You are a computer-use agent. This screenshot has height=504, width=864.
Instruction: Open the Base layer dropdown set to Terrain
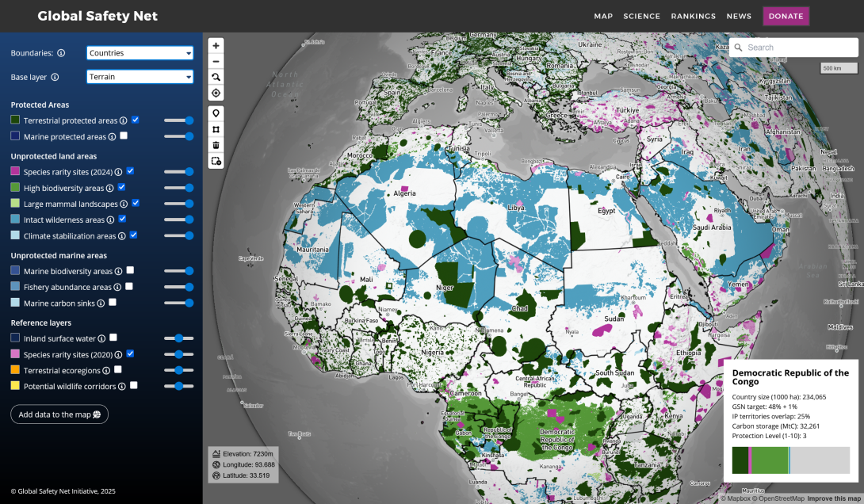click(140, 77)
